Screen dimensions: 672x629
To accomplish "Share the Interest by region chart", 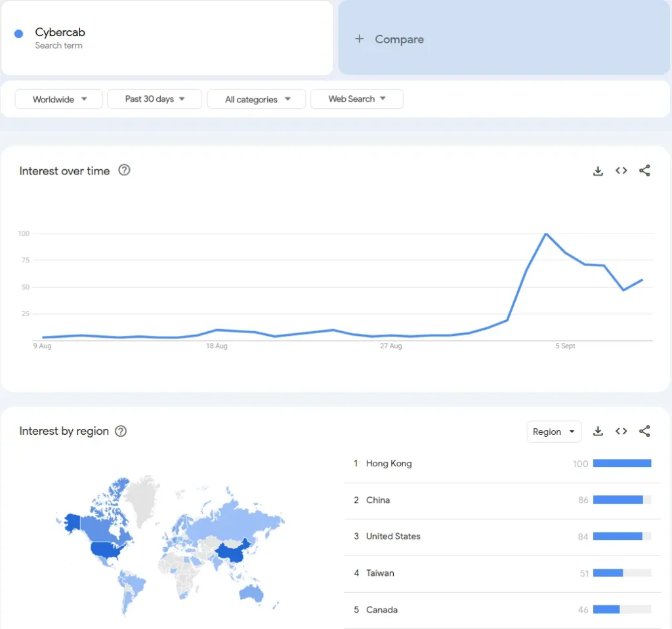I will pyautogui.click(x=644, y=431).
